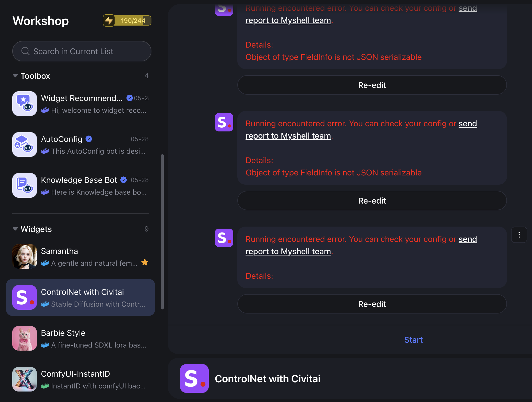532x402 pixels.
Task: Click the Start button
Action: (413, 340)
